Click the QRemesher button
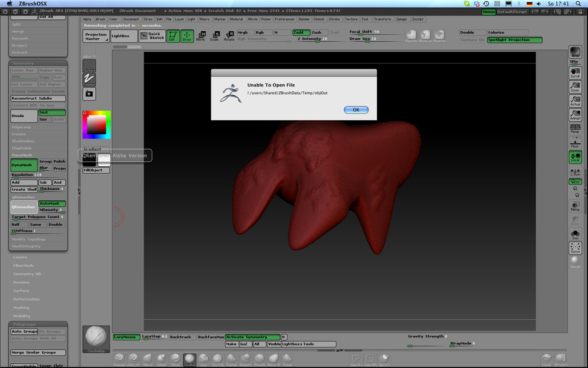The image size is (588, 368). 24,207
